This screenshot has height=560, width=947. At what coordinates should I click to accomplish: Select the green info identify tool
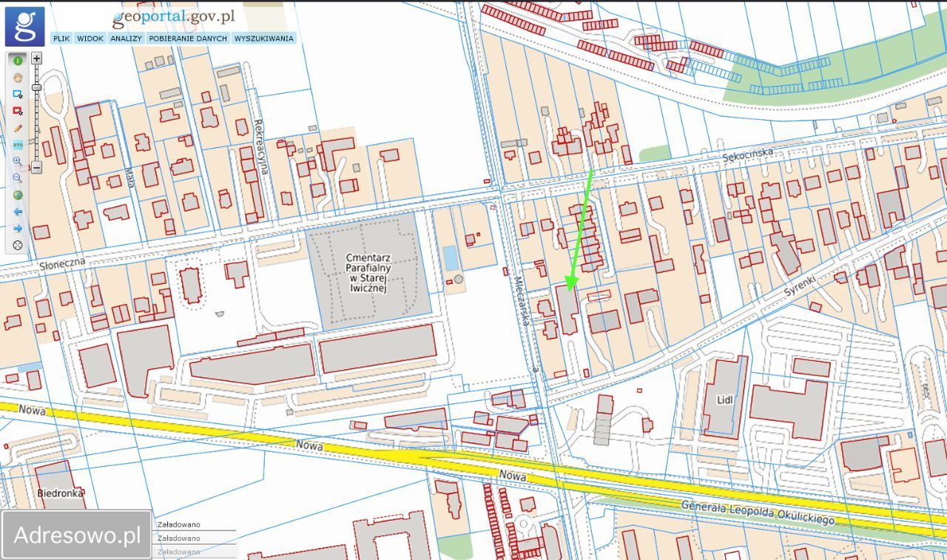pos(18,61)
